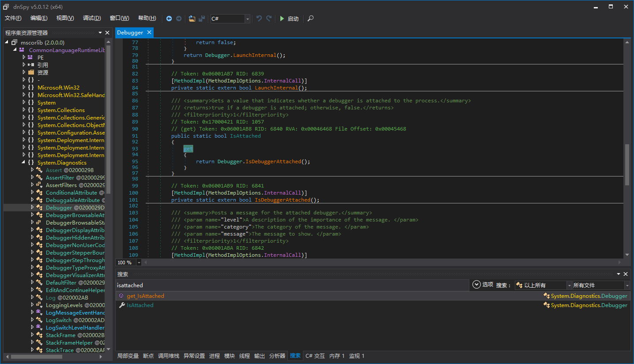Viewport: 634px width, 364px height.
Task: Switch to the 断点 breakpoints tab
Action: point(148,356)
